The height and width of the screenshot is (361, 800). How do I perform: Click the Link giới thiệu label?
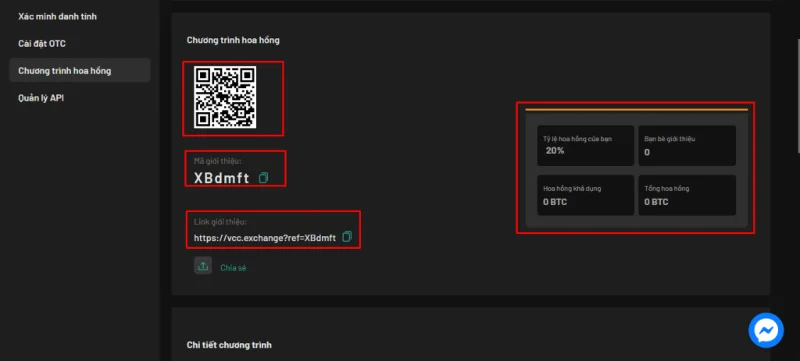(x=220, y=222)
